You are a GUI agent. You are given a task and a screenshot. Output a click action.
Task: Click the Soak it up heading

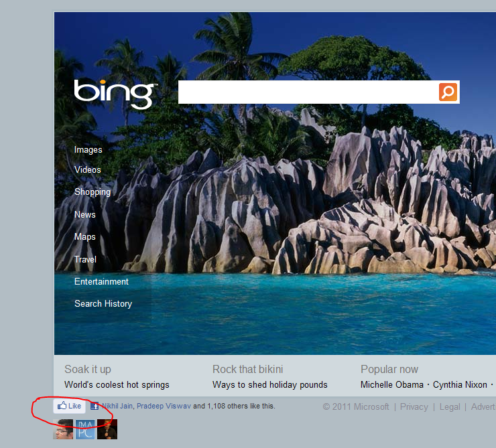click(x=88, y=370)
